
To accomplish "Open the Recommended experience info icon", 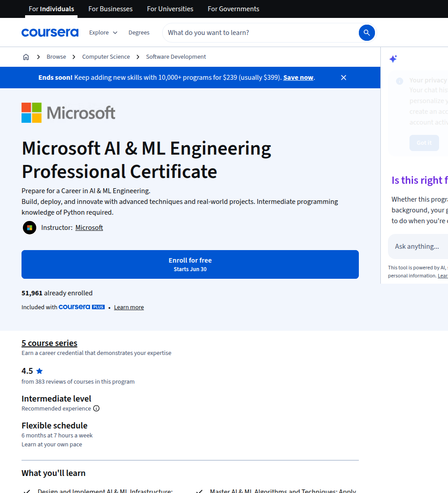I will pyautogui.click(x=96, y=408).
